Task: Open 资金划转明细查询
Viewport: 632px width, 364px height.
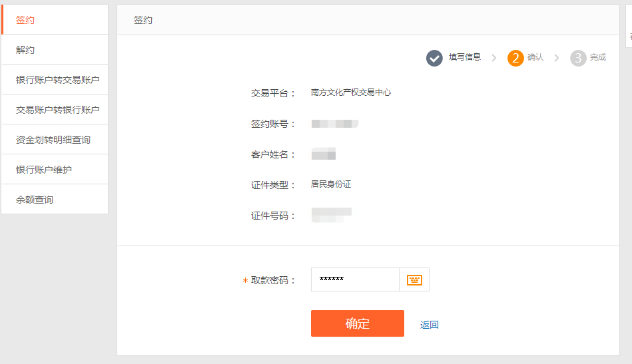Action: coord(55,140)
